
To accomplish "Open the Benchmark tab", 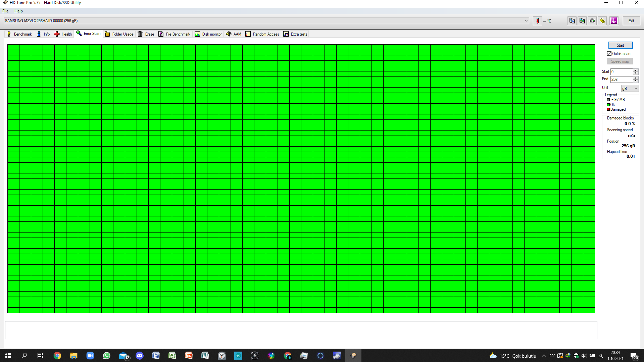I will [19, 34].
